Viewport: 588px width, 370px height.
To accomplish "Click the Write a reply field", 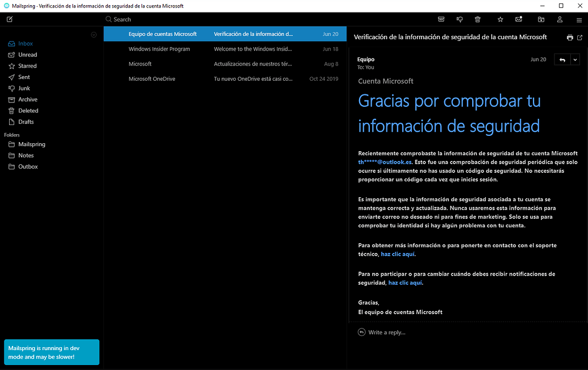I will [x=387, y=332].
